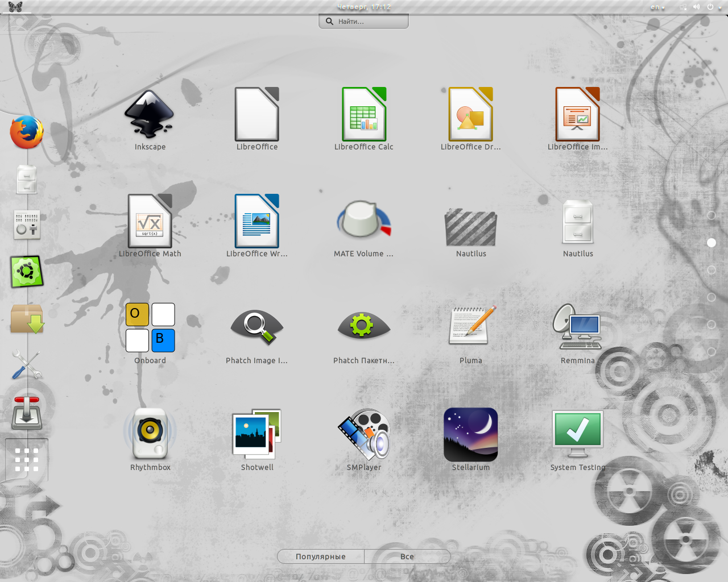
Task: Go to the first app page indicator dot
Action: (x=711, y=215)
